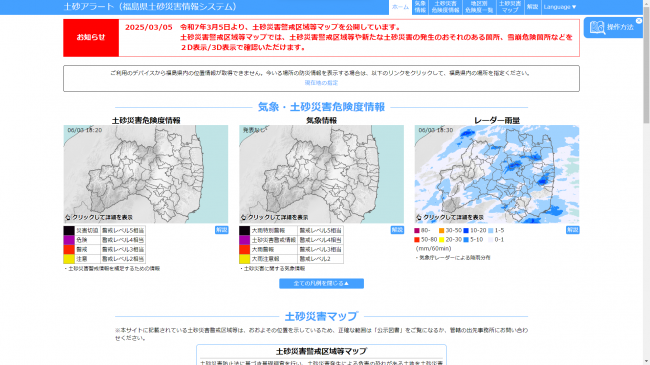Click the 土砂アラート site title
650x365 pixels.
[x=150, y=7]
